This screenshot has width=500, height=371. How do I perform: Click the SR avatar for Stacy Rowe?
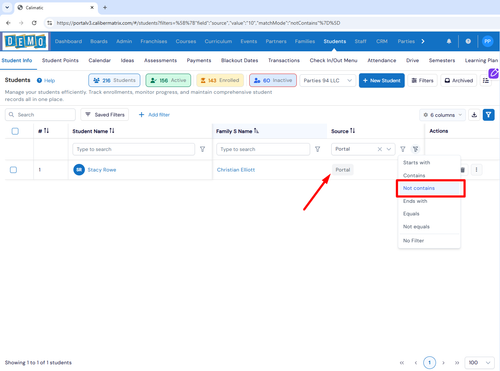point(79,170)
